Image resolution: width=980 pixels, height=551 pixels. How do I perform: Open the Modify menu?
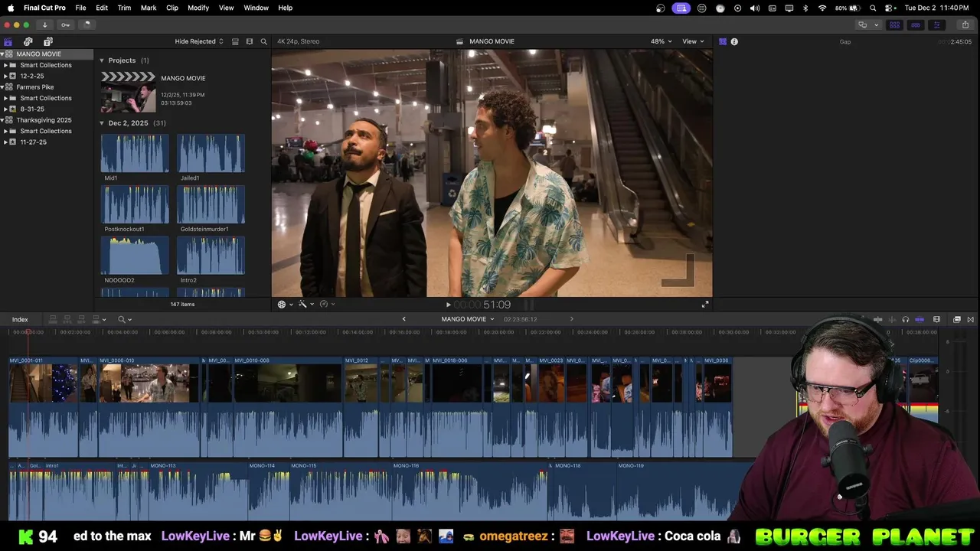[x=198, y=8]
